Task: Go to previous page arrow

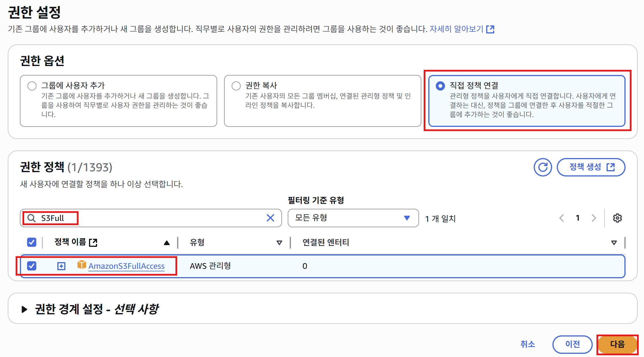Action: point(561,218)
